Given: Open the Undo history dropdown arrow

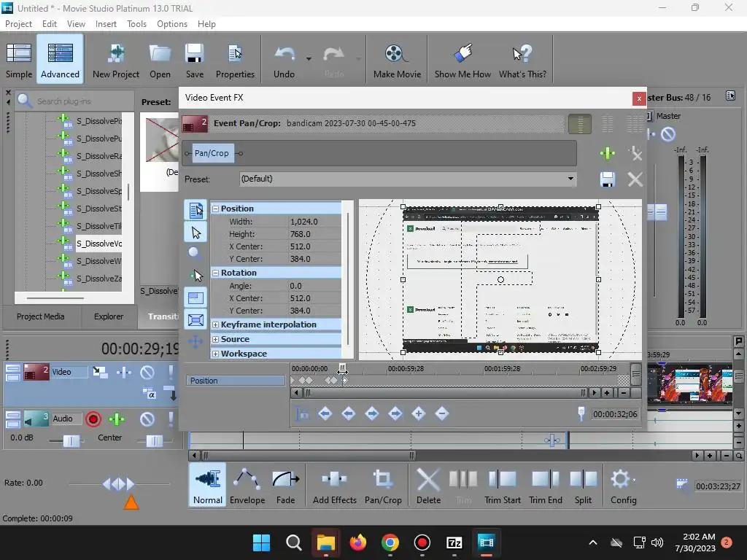Looking at the screenshot, I should (x=309, y=59).
